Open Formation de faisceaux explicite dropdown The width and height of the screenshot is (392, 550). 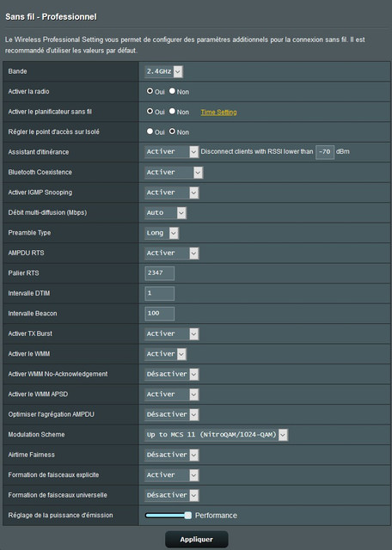point(172,475)
